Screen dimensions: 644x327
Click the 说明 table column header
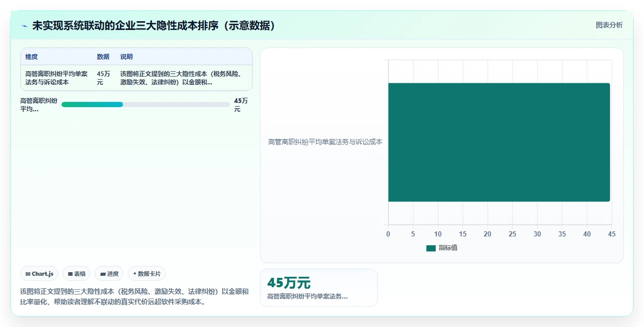[x=127, y=57]
